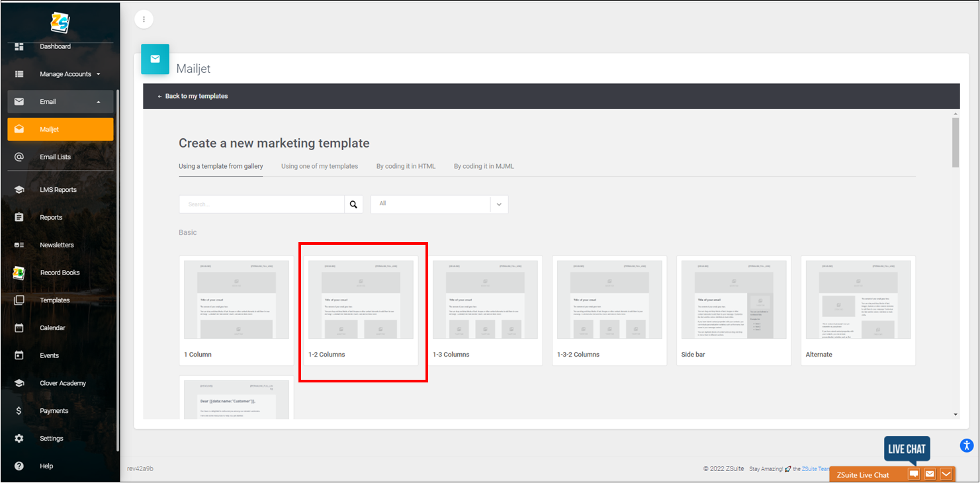Viewport: 980px width, 483px height.
Task: Click the Email Lists at-sign icon
Action: (19, 157)
